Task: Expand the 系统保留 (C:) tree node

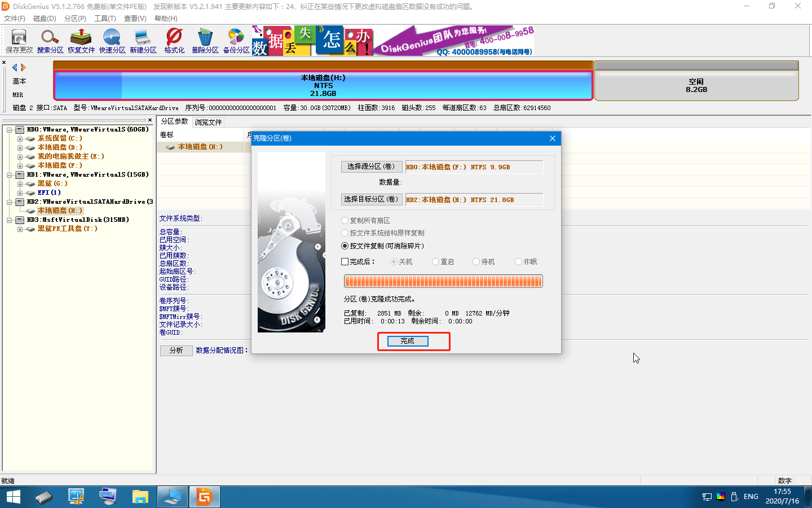Action: 20,139
